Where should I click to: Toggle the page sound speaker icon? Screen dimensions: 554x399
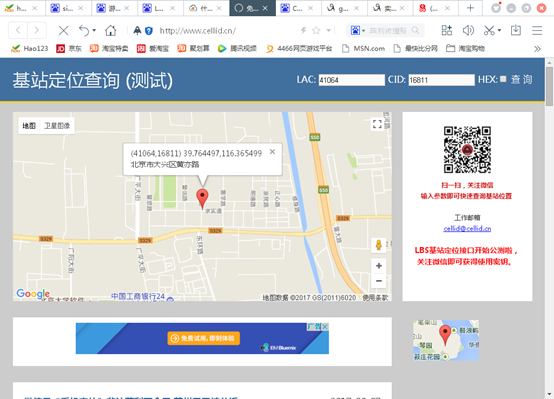(468, 31)
